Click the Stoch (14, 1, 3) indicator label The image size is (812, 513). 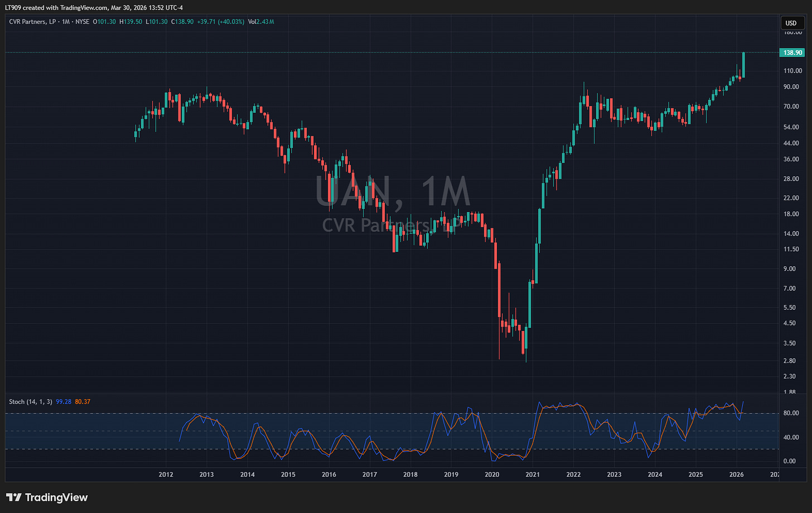31,401
